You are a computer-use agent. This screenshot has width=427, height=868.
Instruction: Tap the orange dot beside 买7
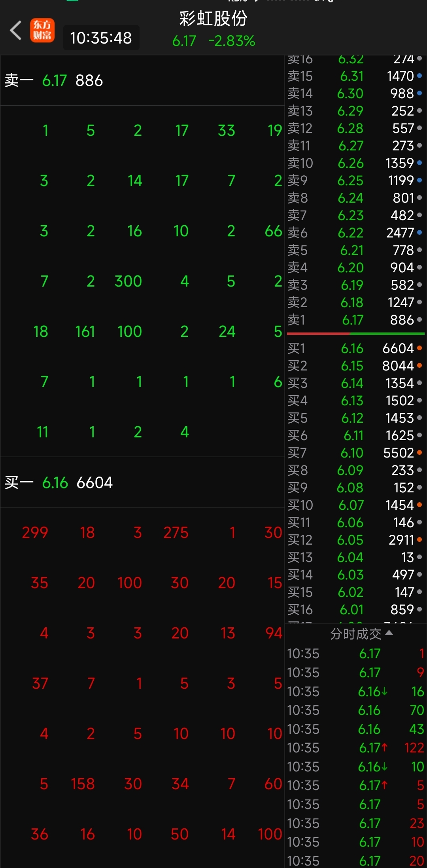click(419, 452)
